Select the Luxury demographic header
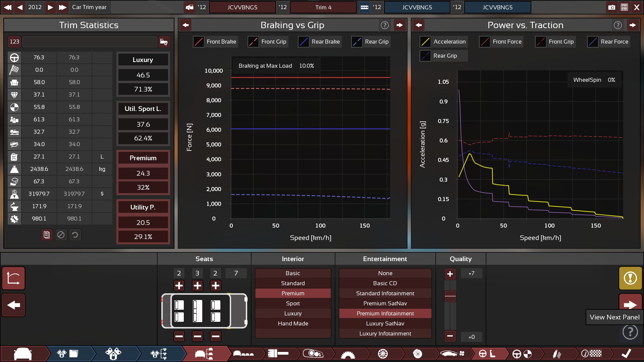The image size is (644, 362). click(x=143, y=60)
